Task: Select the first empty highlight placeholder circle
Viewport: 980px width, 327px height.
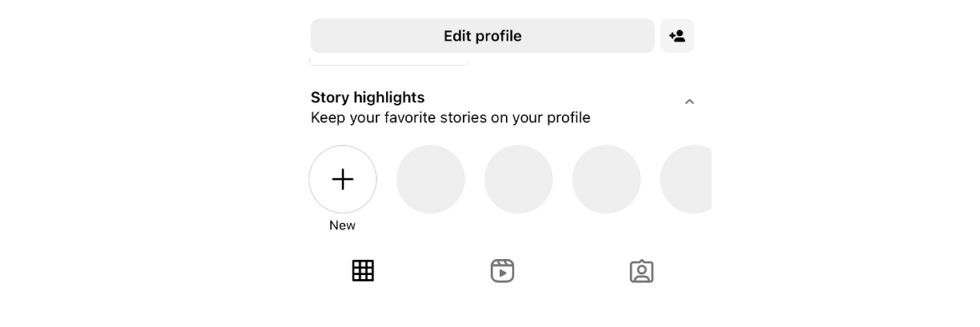Action: tap(431, 179)
